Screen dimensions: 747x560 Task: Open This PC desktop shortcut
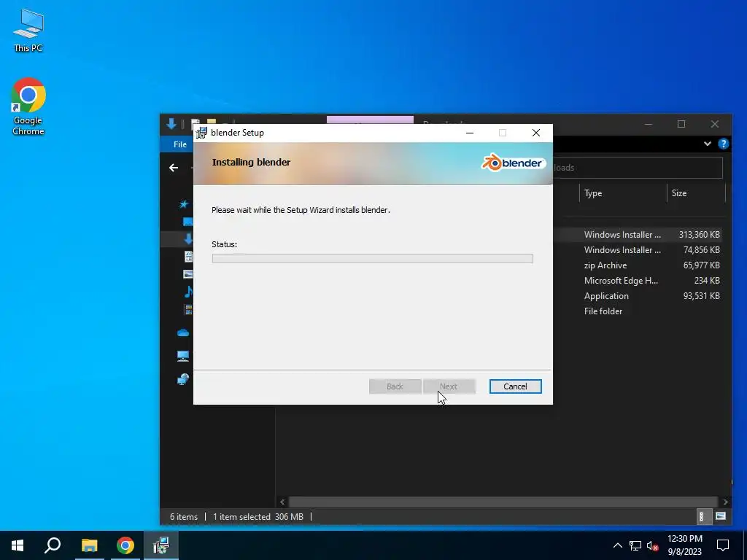(28, 30)
